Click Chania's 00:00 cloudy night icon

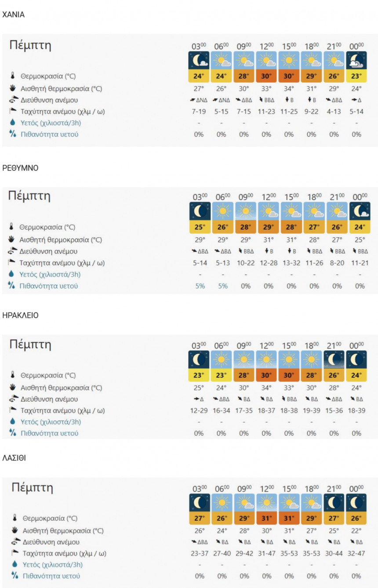[356, 60]
